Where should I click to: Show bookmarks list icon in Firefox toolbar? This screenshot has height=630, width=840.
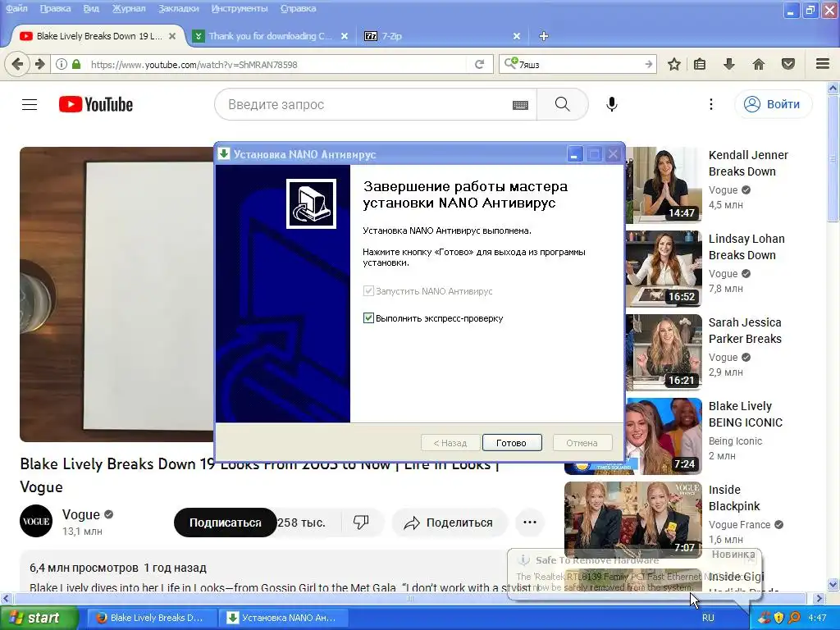point(700,64)
